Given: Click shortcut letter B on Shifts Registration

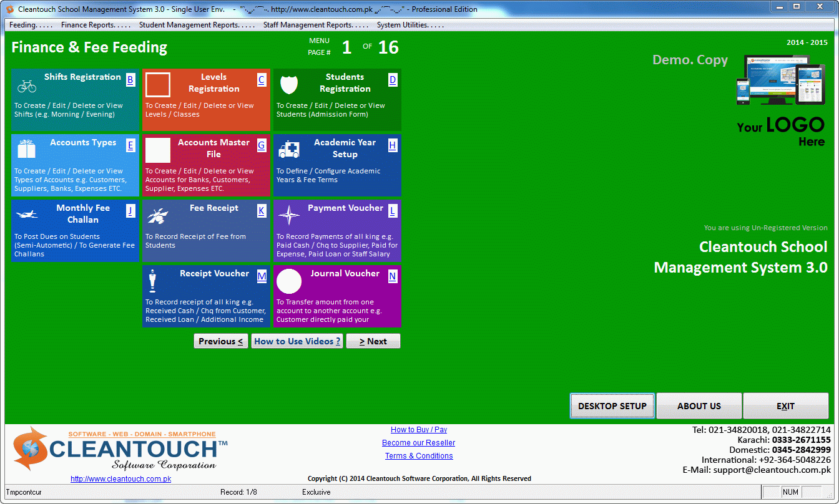Looking at the screenshot, I should coord(130,80).
